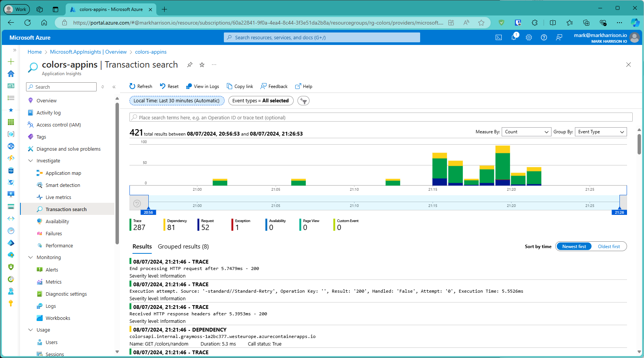Open the Group By Event Type dropdown

[601, 132]
